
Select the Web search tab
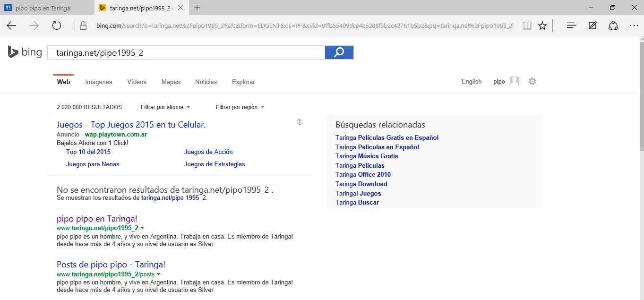pos(63,82)
